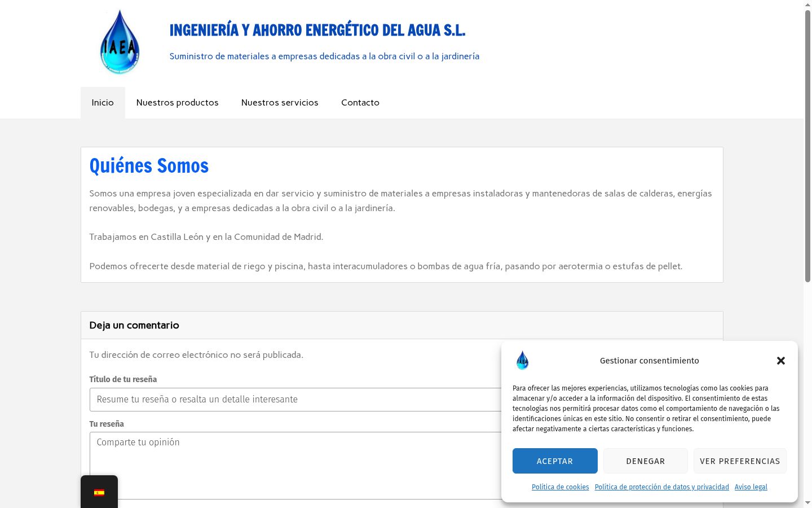Decline cookies with the DENEGAR button
The image size is (812, 508).
(646, 461)
